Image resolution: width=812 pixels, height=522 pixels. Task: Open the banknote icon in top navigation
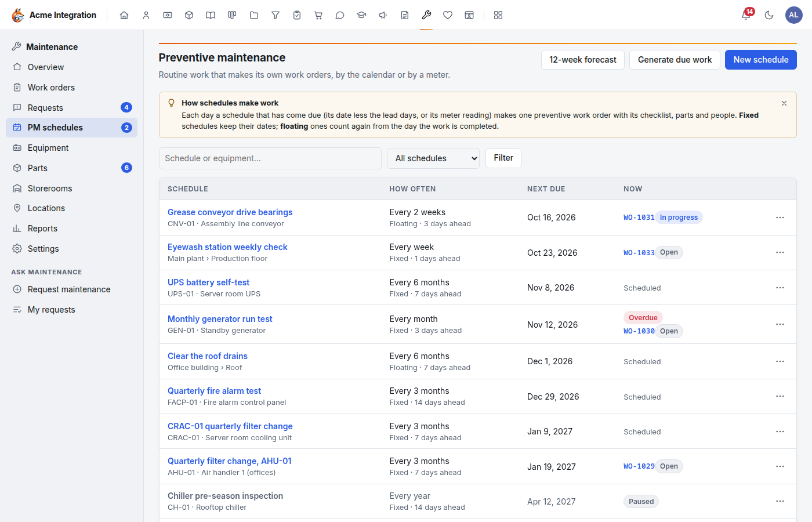point(168,15)
